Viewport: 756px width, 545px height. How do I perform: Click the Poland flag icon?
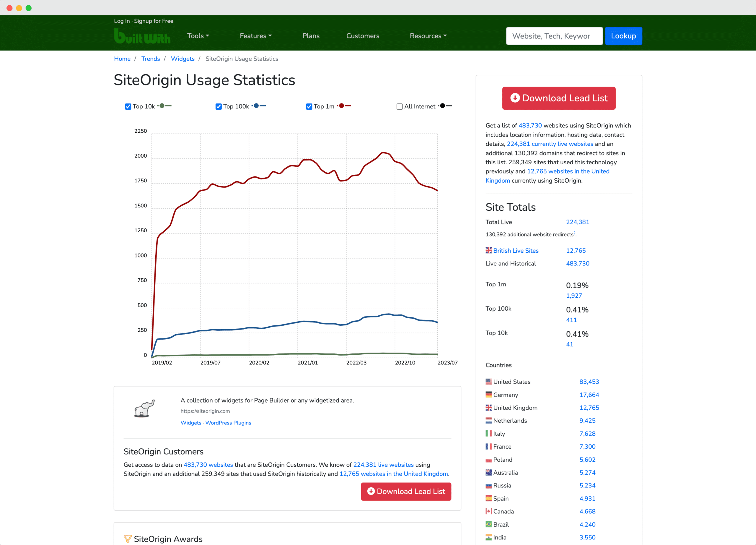(488, 460)
